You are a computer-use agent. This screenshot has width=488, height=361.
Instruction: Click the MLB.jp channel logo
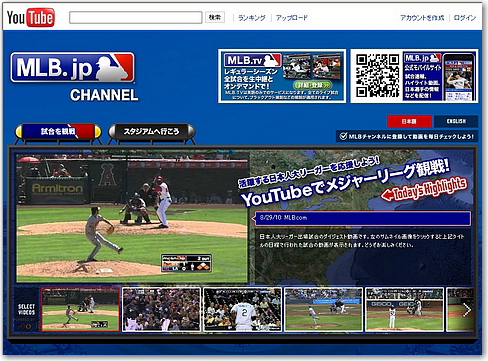click(x=73, y=67)
